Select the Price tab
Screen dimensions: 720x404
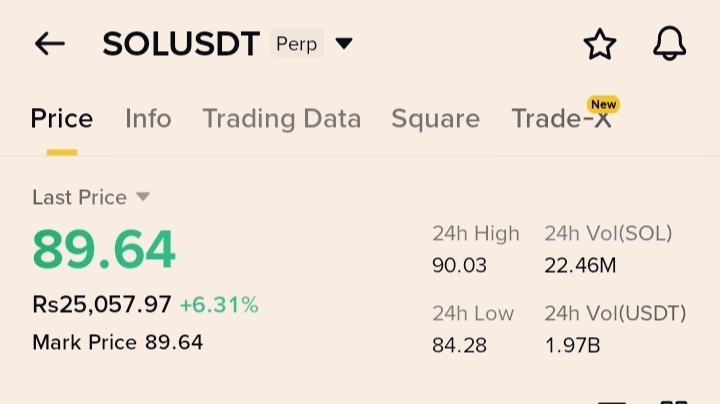pyautogui.click(x=61, y=119)
